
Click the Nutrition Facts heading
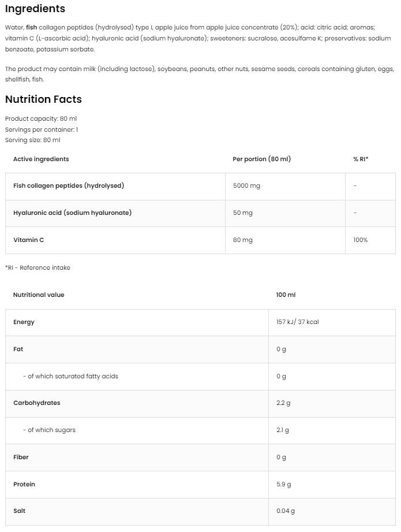pyautogui.click(x=43, y=99)
